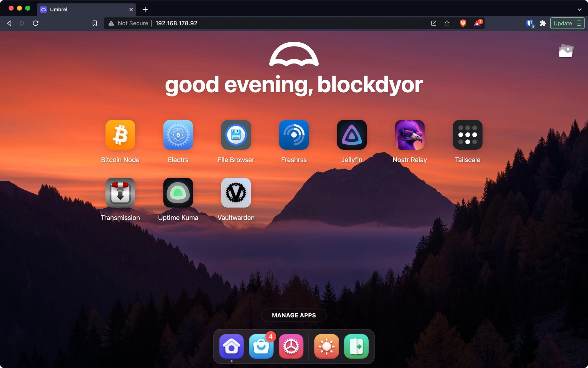588x368 pixels.
Task: Go back in browser history
Action: pyautogui.click(x=9, y=23)
